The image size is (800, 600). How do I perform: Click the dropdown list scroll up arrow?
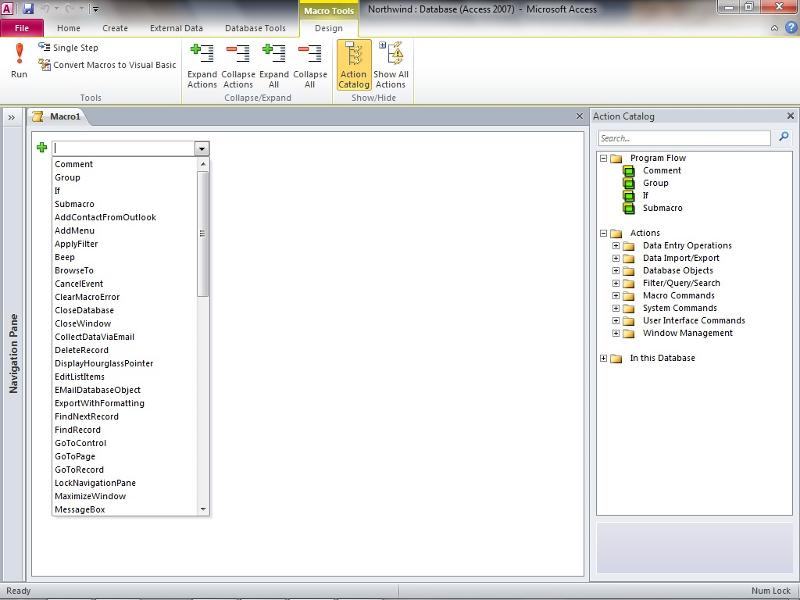(203, 164)
